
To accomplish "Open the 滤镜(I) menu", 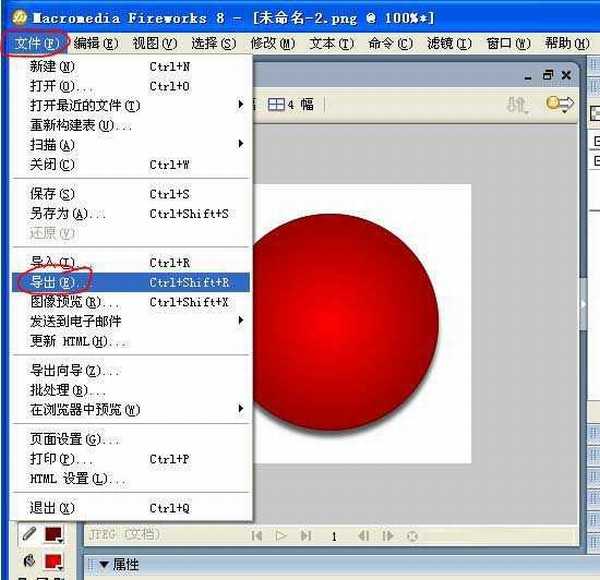I will [449, 44].
